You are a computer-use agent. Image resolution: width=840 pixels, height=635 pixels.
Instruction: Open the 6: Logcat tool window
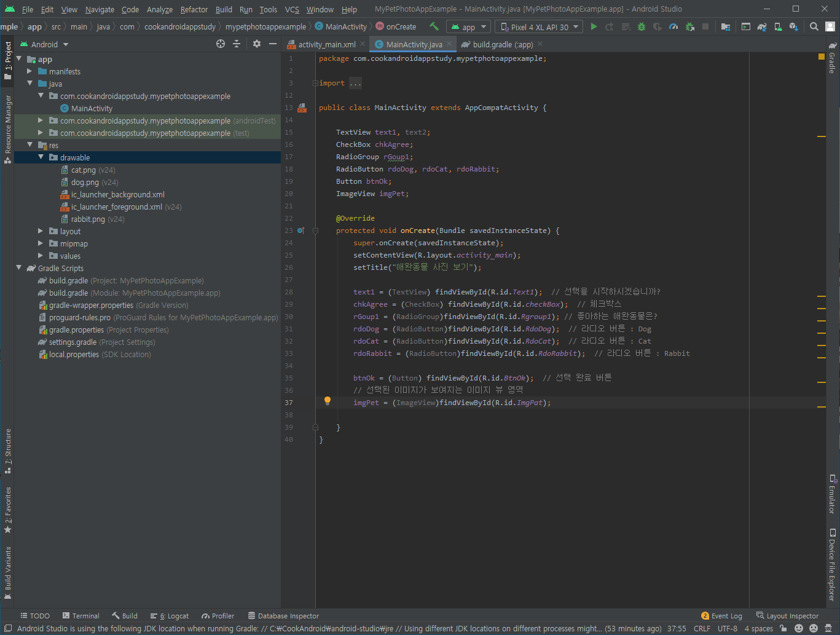click(x=169, y=615)
